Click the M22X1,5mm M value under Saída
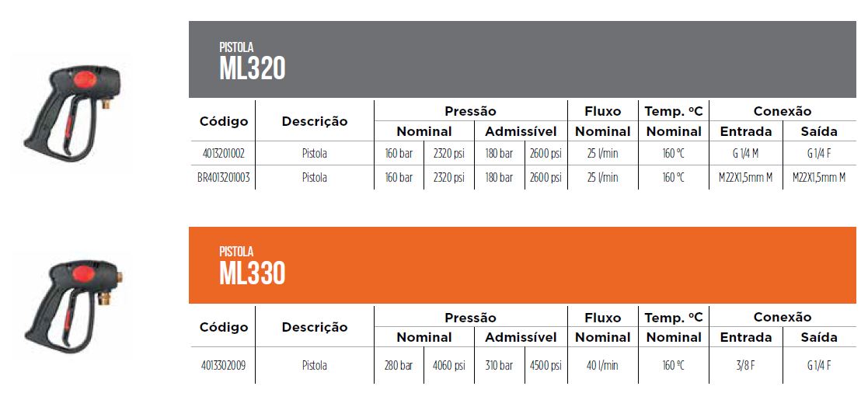Viewport: 868px width, 400px height. coord(819,178)
